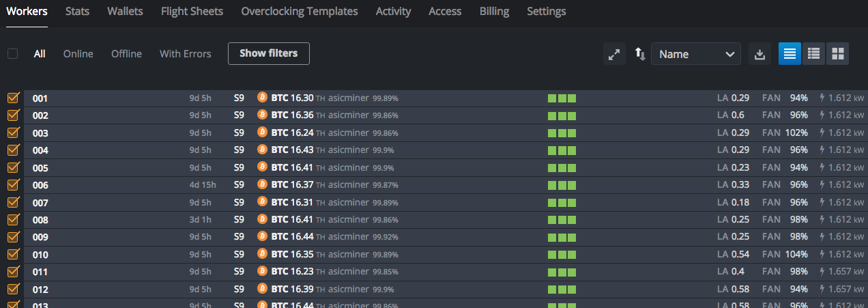
Task: Click the Bitcoin coin icon on worker 001
Action: pos(262,98)
